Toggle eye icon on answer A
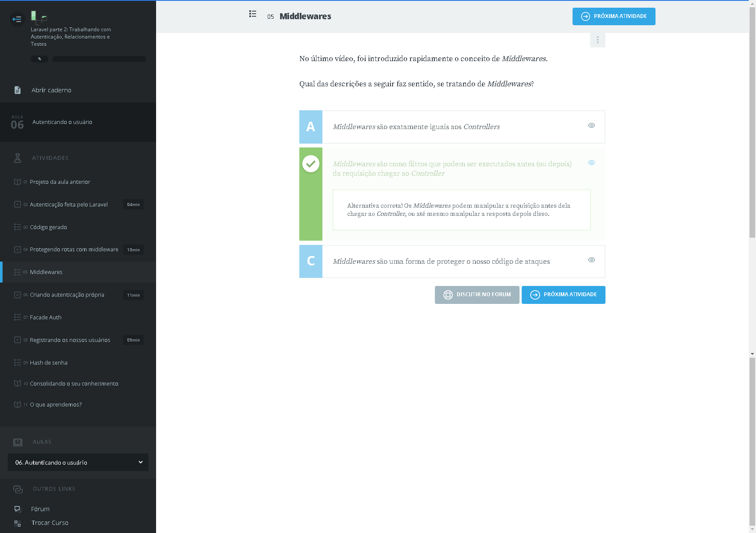This screenshot has height=533, width=756. click(591, 126)
